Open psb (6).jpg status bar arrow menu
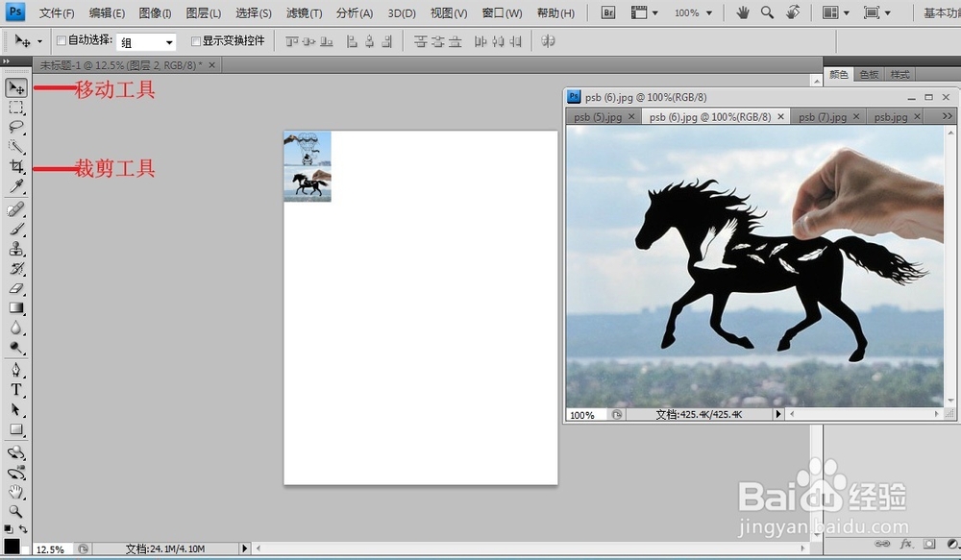 click(778, 414)
